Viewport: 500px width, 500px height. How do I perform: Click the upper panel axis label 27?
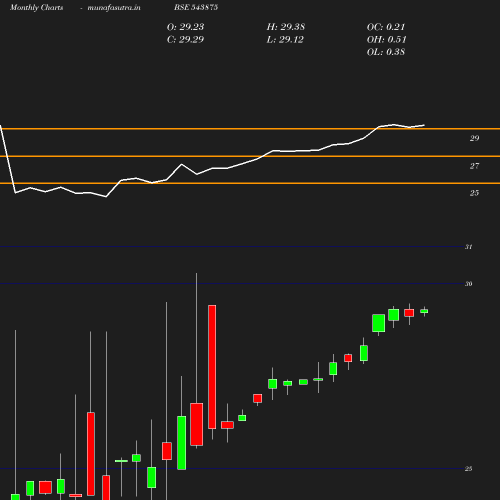(474, 166)
